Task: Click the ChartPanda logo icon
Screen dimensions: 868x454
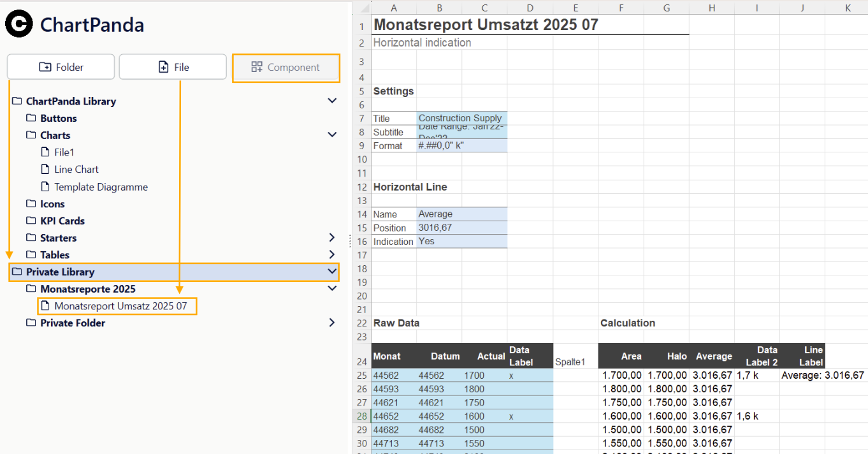Action: tap(19, 24)
